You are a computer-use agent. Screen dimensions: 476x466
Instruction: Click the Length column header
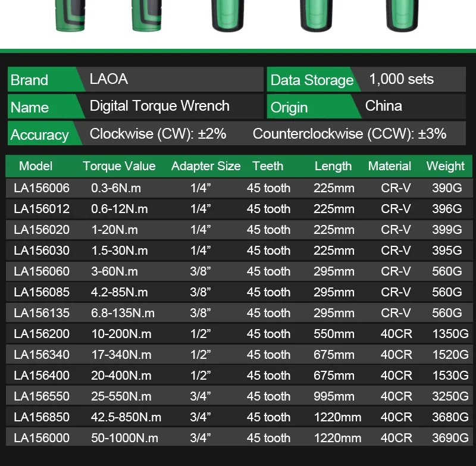[333, 167]
